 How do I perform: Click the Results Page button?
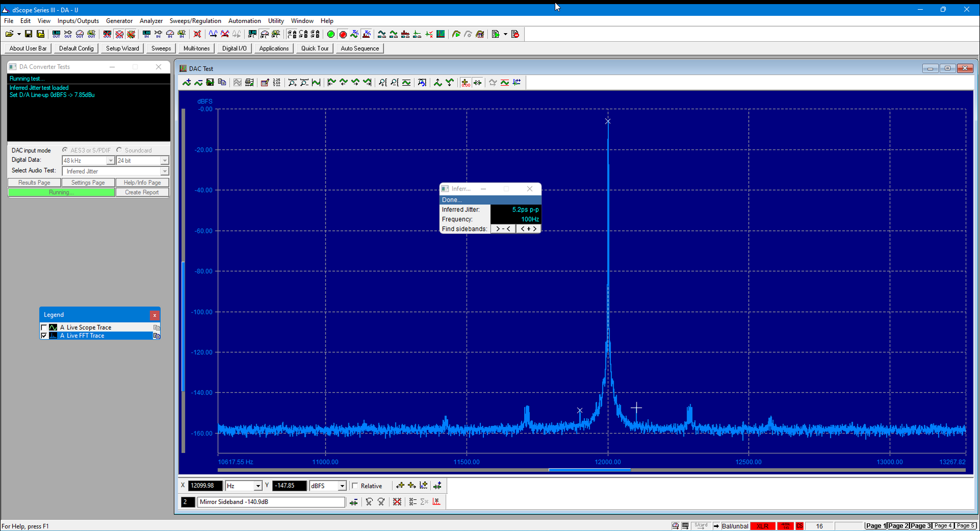(x=34, y=183)
